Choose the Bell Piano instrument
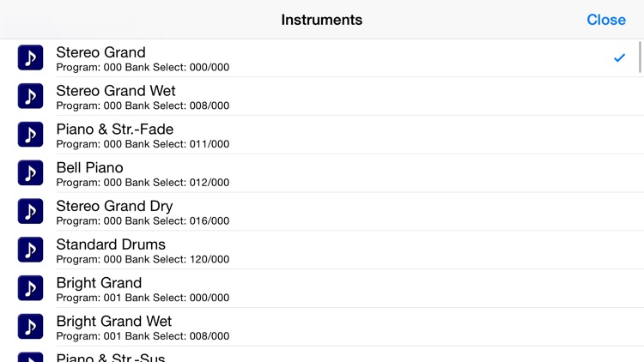 90,168
